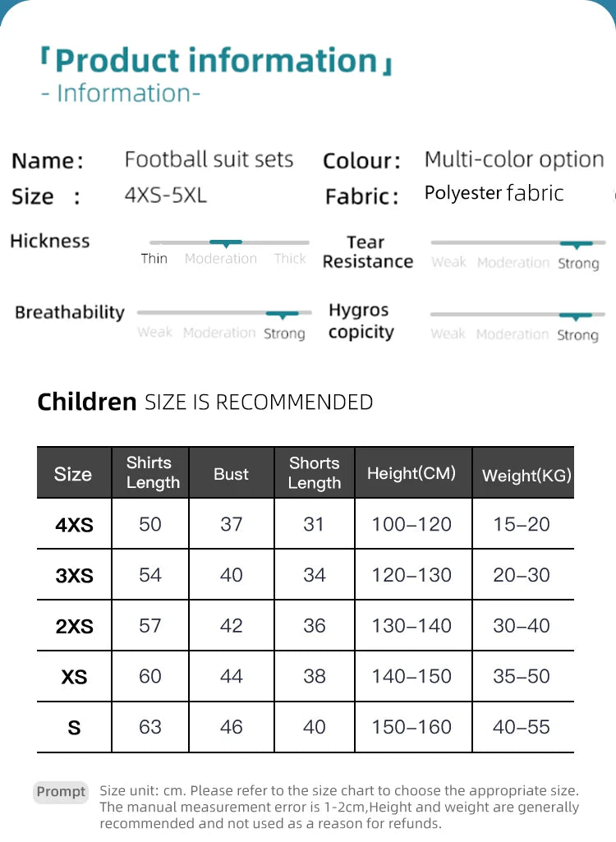Select the 'Height(CM)' column header
This screenshot has height=842, width=616.
[x=411, y=473]
